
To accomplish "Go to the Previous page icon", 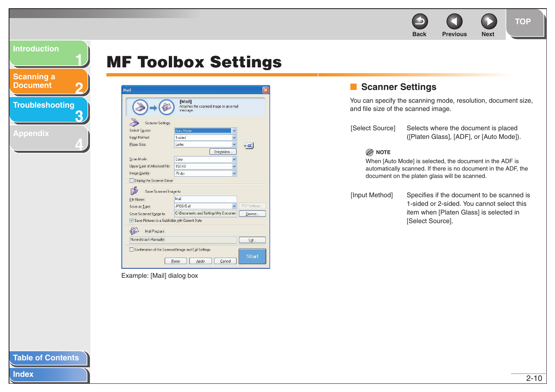I will (454, 21).
